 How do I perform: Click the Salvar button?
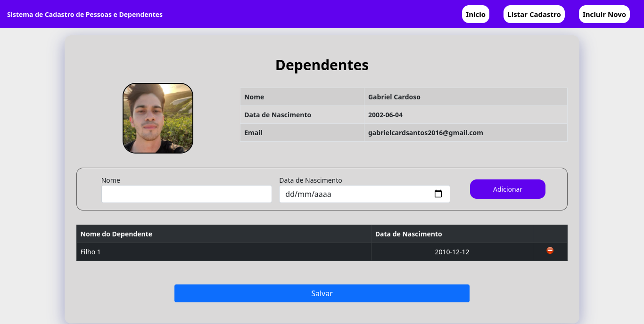(x=322, y=293)
